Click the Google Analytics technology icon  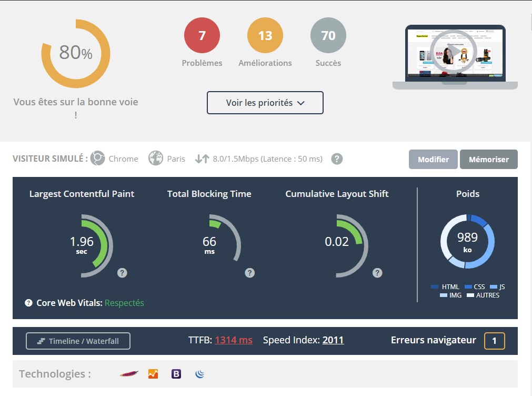[153, 374]
